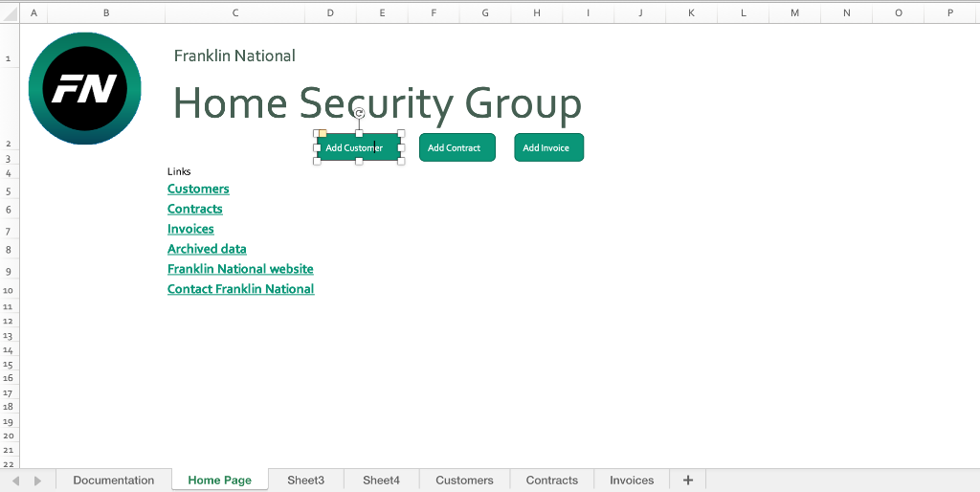
Task: Click the Contact Franklin National link
Action: (240, 289)
